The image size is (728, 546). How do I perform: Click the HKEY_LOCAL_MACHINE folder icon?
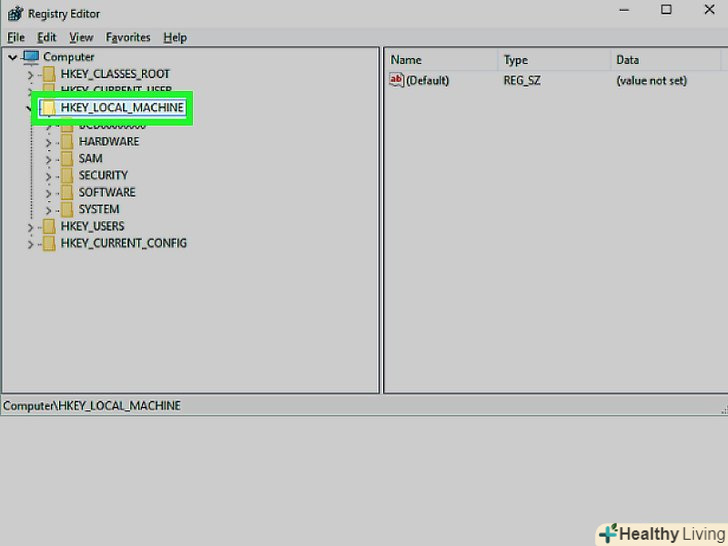tap(49, 108)
